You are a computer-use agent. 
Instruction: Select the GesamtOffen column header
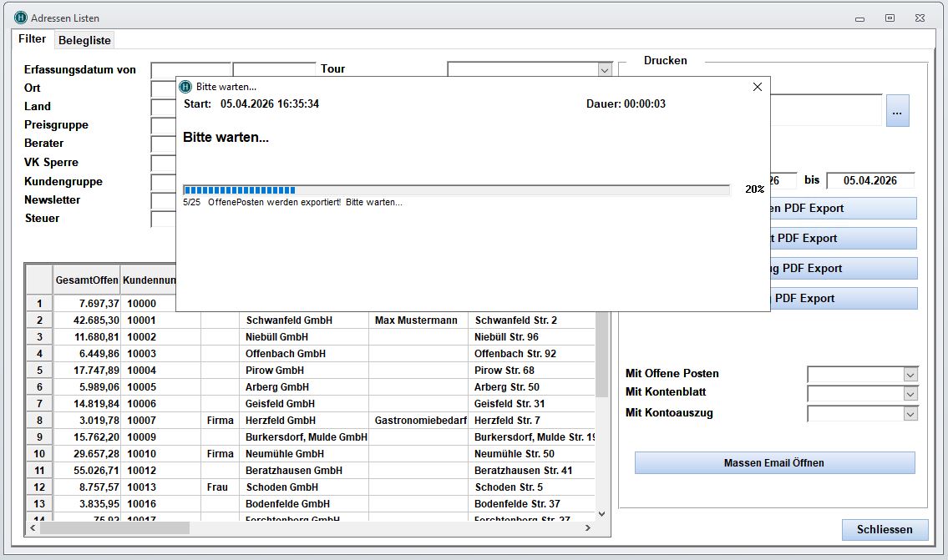coord(87,280)
